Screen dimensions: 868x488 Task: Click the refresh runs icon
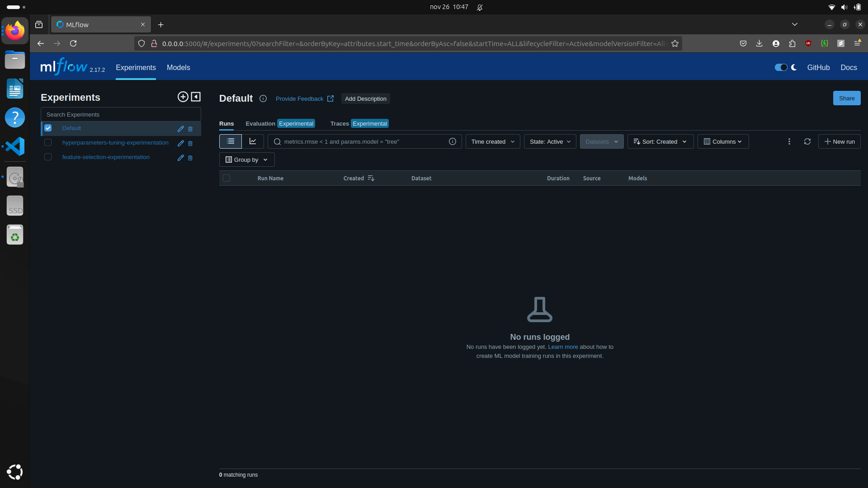coord(807,141)
